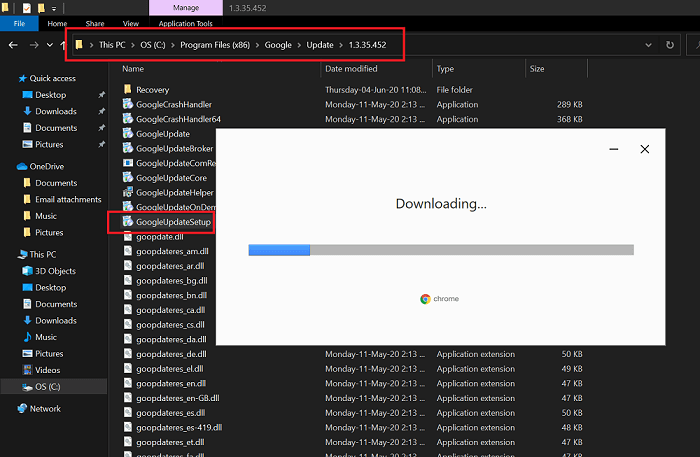Sort by Name column header
The image size is (700, 457).
point(133,69)
